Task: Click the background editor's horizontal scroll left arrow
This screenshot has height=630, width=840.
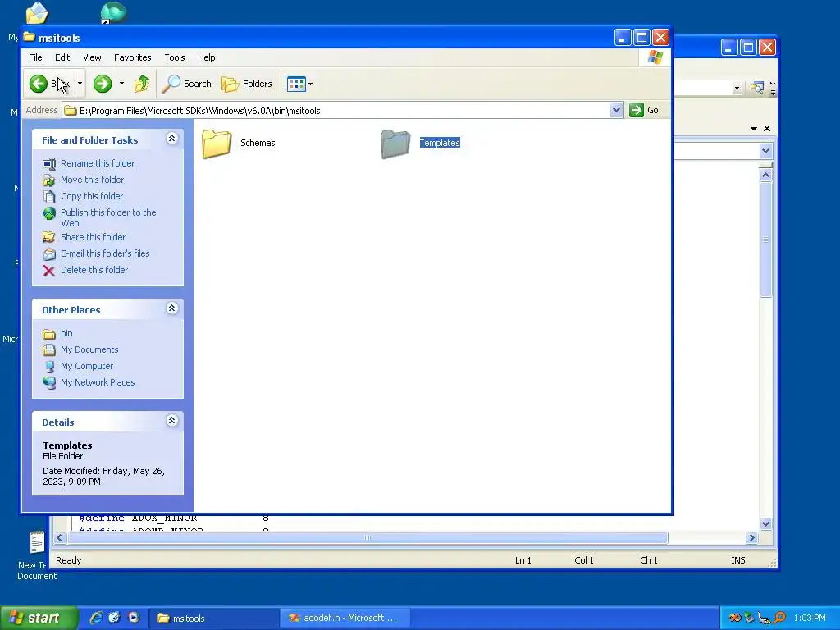Action: (59, 538)
